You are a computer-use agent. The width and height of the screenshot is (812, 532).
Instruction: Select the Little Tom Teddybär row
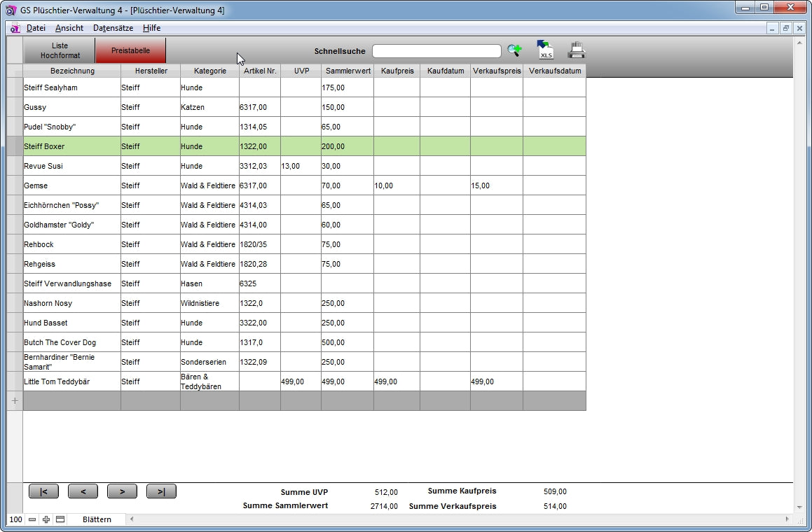coord(70,381)
